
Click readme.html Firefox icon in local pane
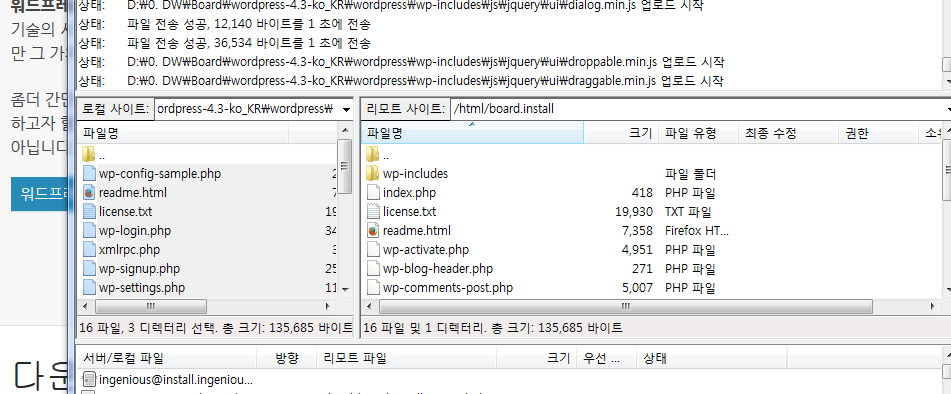(x=89, y=193)
